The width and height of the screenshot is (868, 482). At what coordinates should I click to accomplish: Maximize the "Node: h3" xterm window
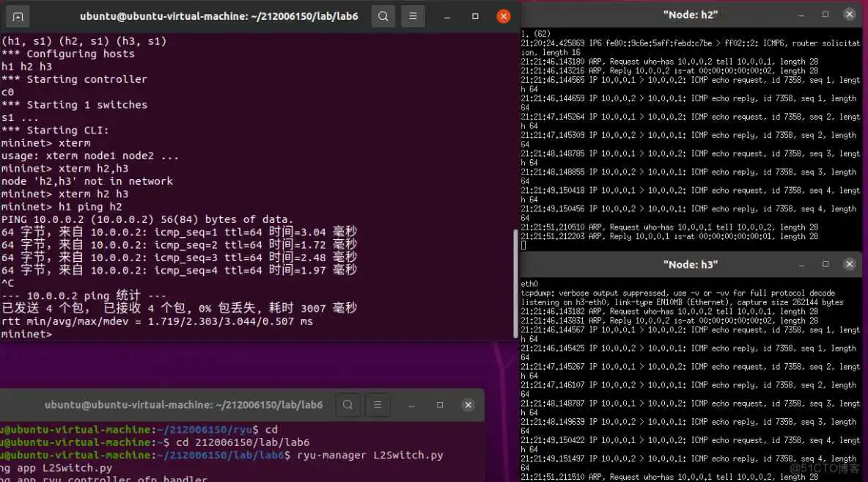click(x=825, y=264)
